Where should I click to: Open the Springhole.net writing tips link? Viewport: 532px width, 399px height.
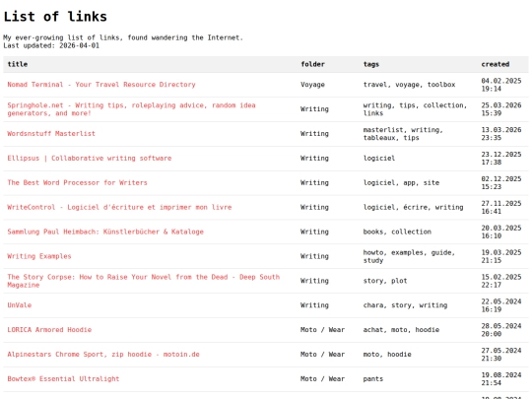coord(131,109)
